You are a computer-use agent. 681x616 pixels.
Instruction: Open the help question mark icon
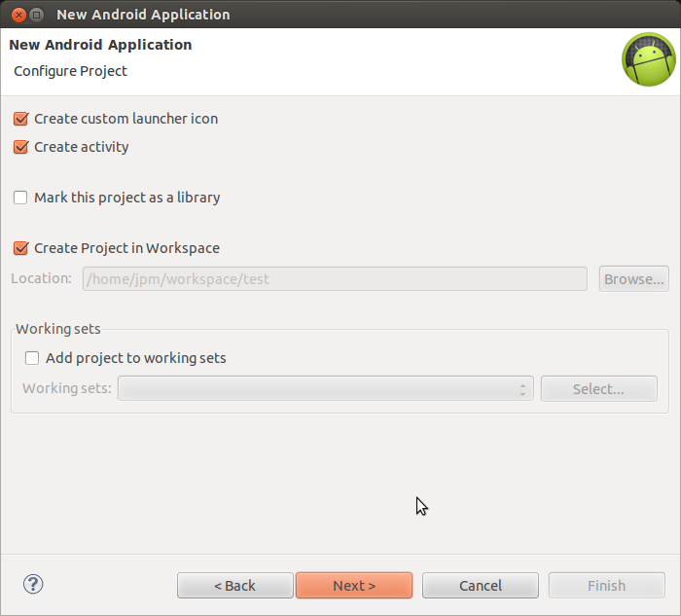pyautogui.click(x=33, y=584)
